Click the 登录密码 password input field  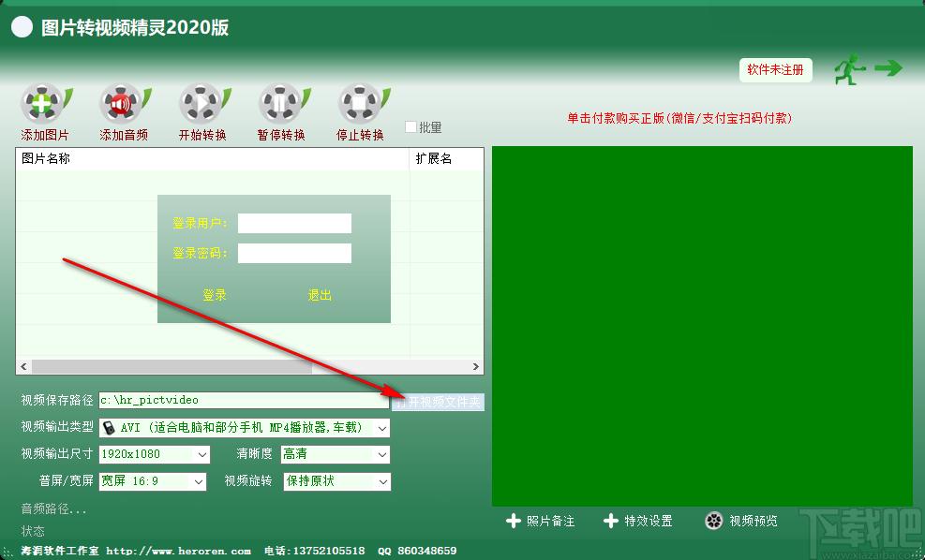click(x=294, y=253)
